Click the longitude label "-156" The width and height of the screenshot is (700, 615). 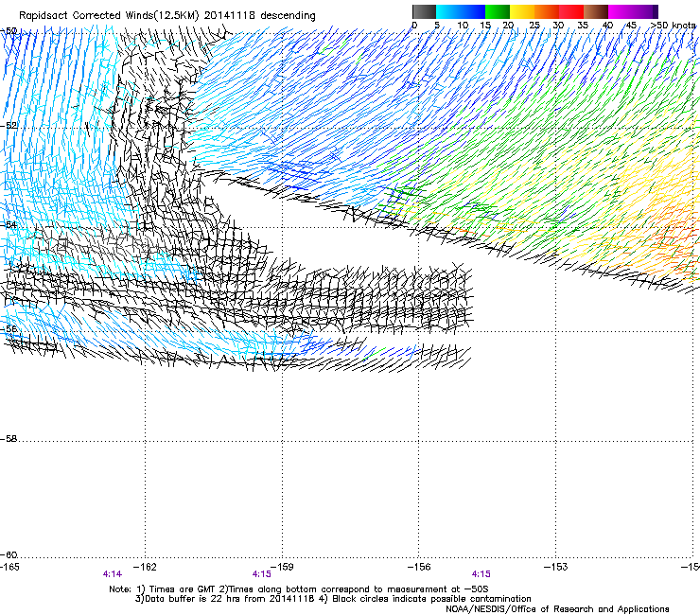coord(419,567)
